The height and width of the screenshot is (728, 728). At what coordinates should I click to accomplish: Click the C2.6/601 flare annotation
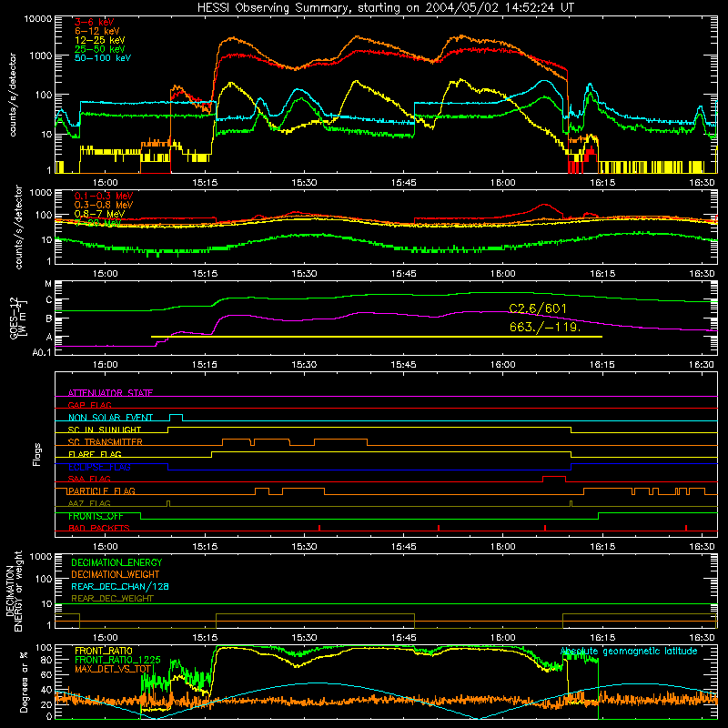(x=538, y=308)
